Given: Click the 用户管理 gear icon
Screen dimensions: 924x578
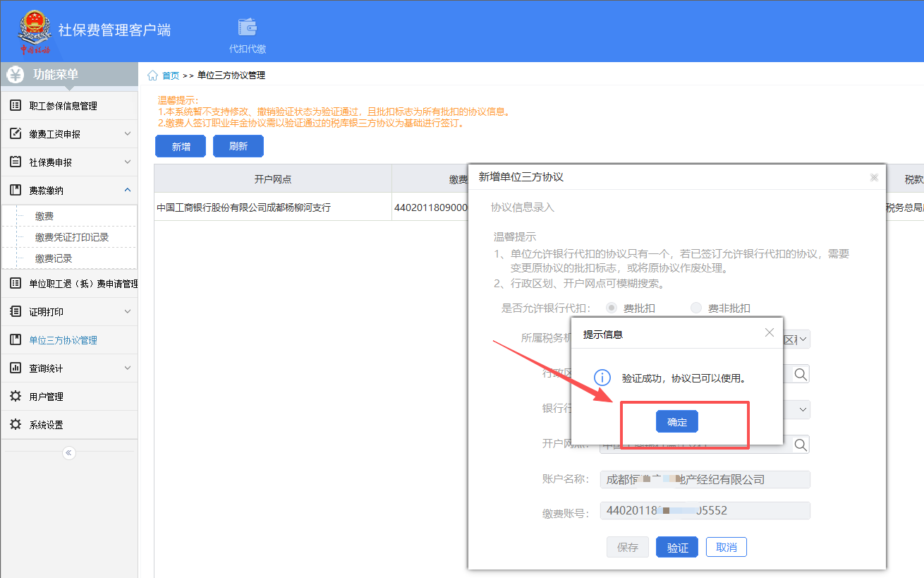Looking at the screenshot, I should (x=16, y=397).
